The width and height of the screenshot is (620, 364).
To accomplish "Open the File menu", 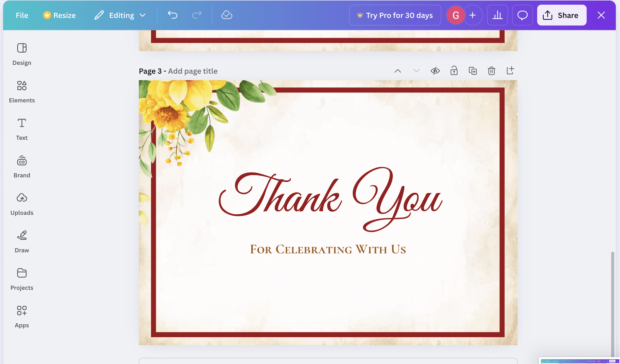I will point(22,15).
